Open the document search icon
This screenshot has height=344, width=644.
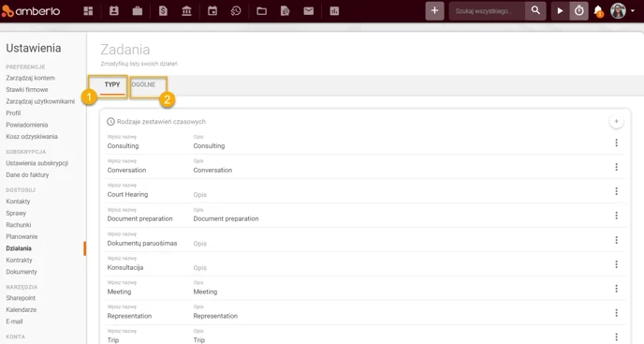click(285, 11)
